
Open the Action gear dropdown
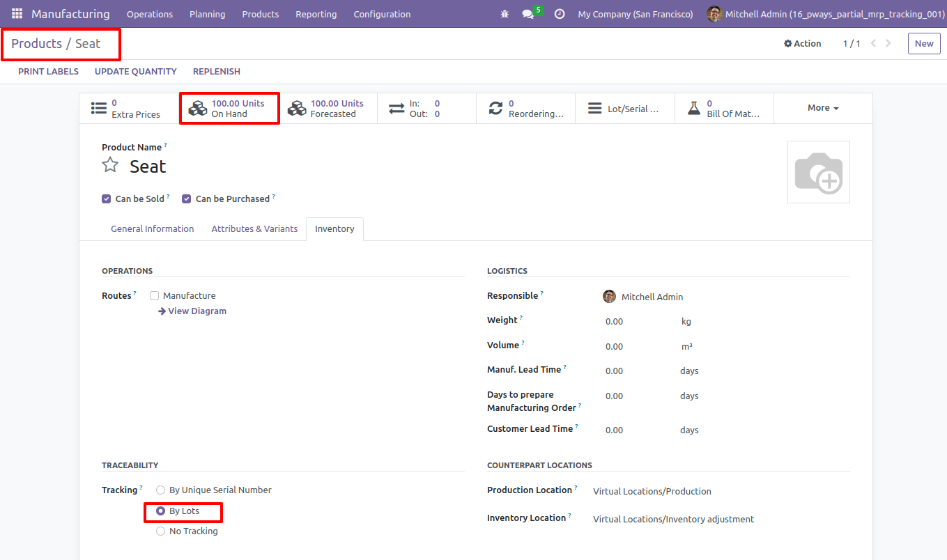point(803,43)
